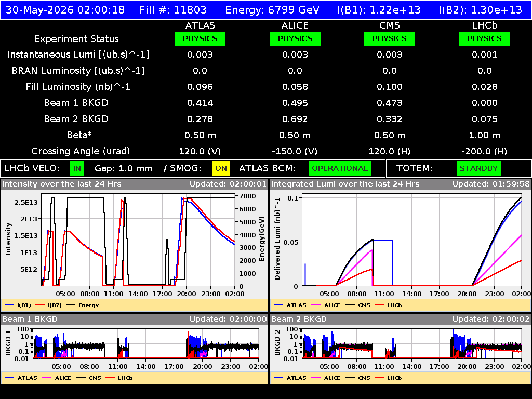Image resolution: width=532 pixels, height=399 pixels.
Task: Click LHCb Fill Luminosity value 0.028
Action: click(485, 87)
